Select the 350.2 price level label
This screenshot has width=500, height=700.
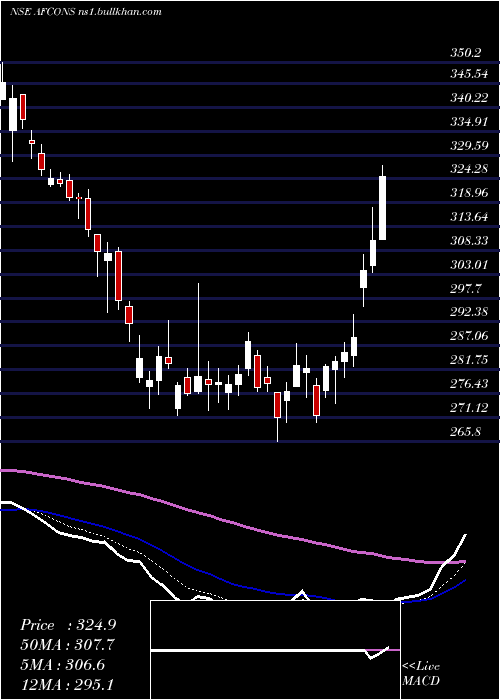coord(466,53)
